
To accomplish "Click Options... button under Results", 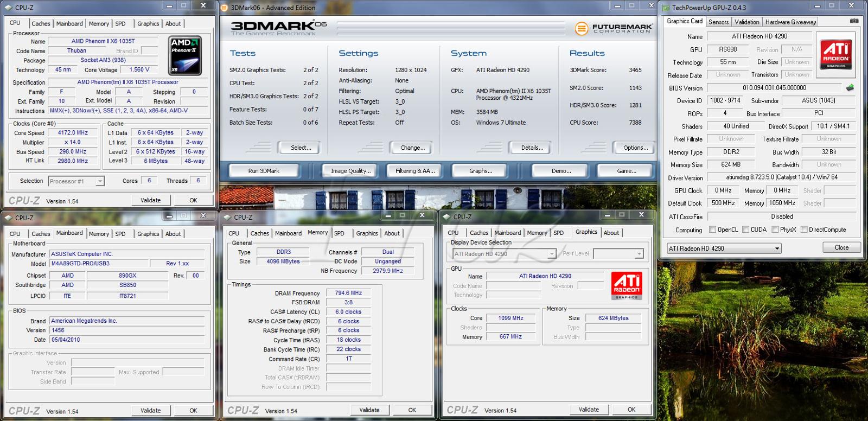I will pyautogui.click(x=635, y=148).
